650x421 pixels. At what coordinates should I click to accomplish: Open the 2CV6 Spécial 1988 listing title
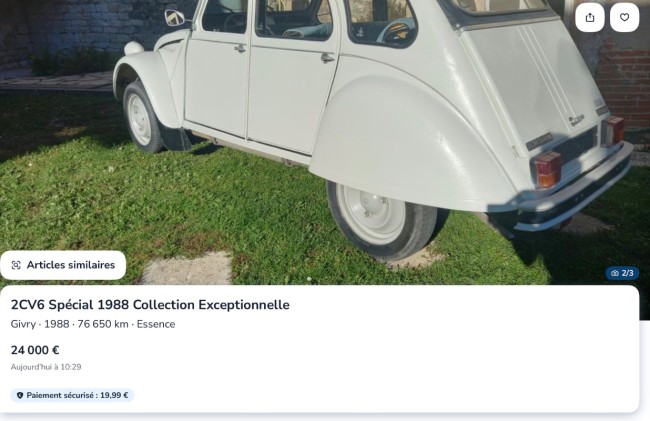coord(150,305)
